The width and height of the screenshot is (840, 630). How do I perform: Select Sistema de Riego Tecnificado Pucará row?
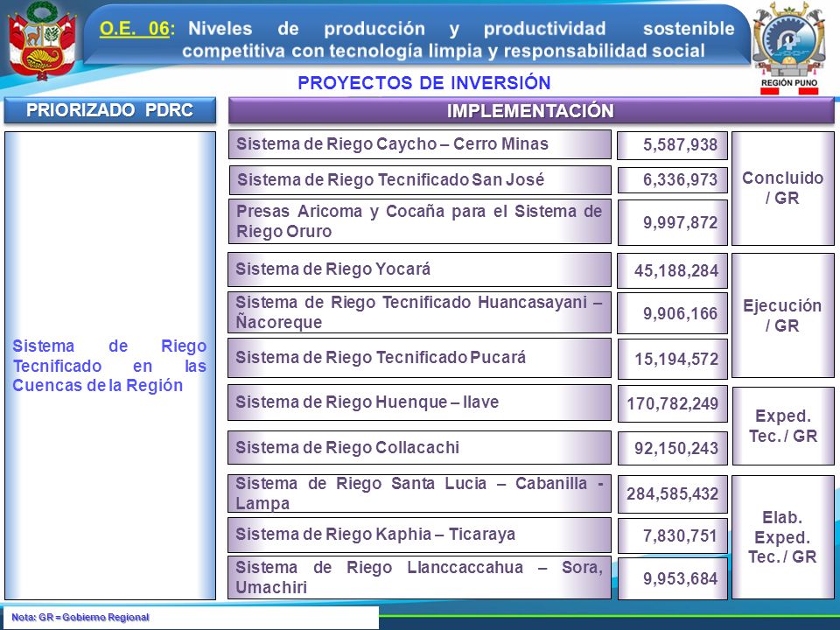click(419, 357)
